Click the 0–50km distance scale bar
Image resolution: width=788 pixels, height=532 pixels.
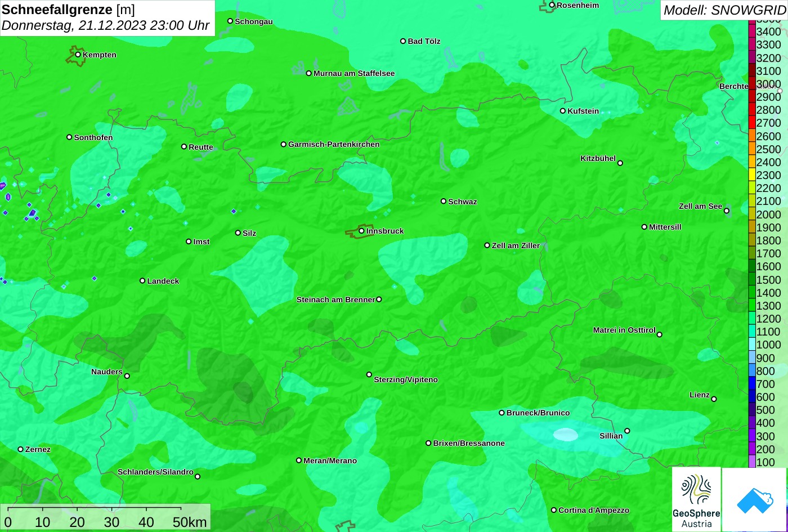coord(105,517)
